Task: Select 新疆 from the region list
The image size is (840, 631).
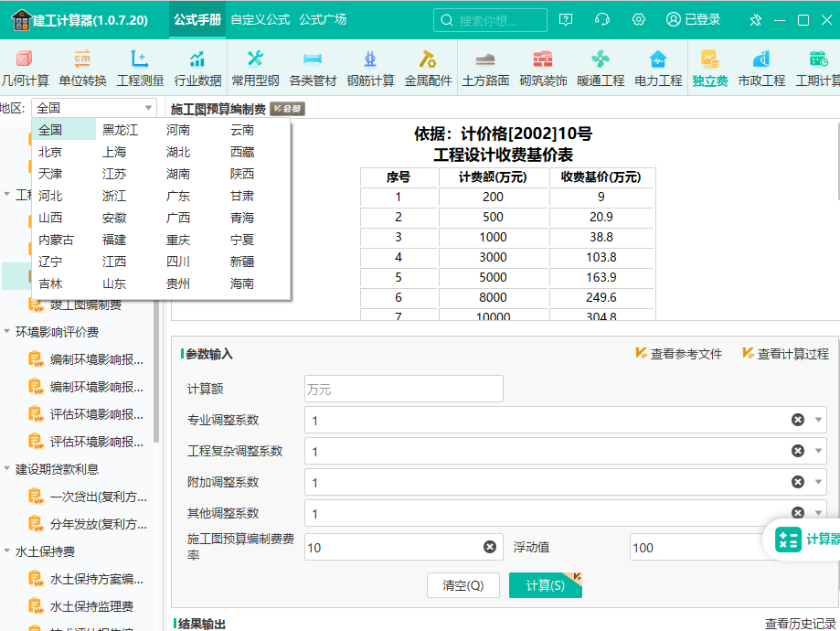Action: pos(242,262)
